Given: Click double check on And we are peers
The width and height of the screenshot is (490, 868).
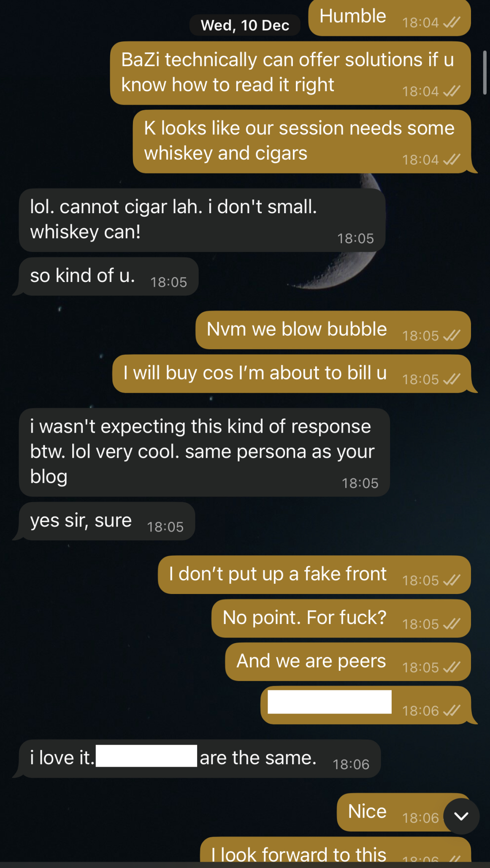Looking at the screenshot, I should coord(452,667).
